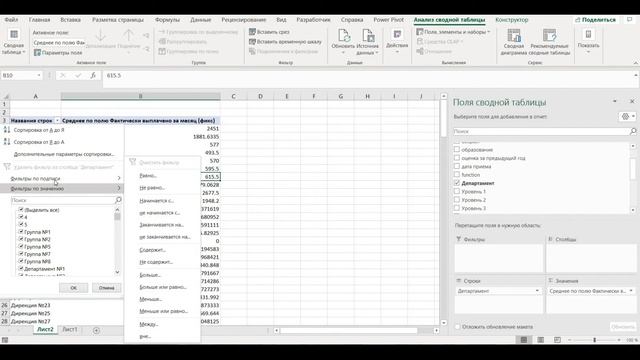This screenshot has height=360, width=640.
Task: Click the zoom slider handle
Action: click(x=595, y=340)
